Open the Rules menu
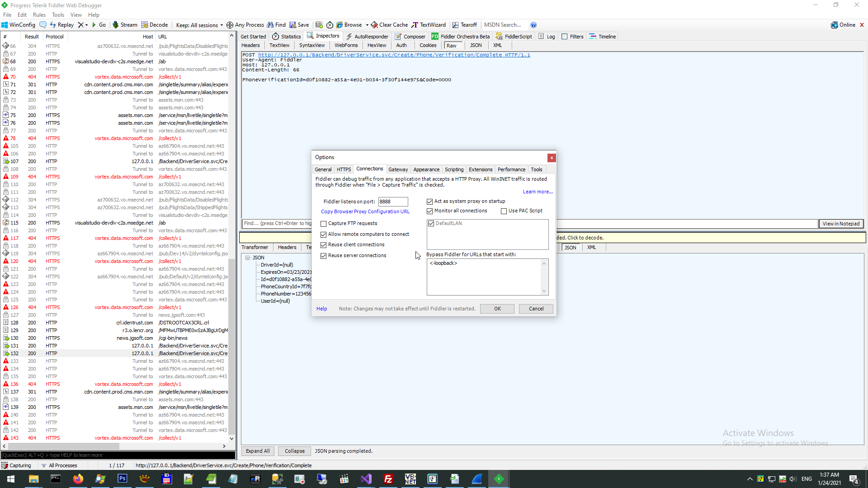Viewport: 868px width, 488px height. [x=39, y=15]
